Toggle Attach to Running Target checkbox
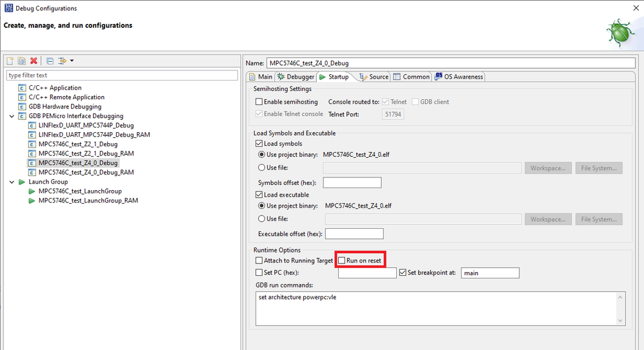 [x=259, y=260]
